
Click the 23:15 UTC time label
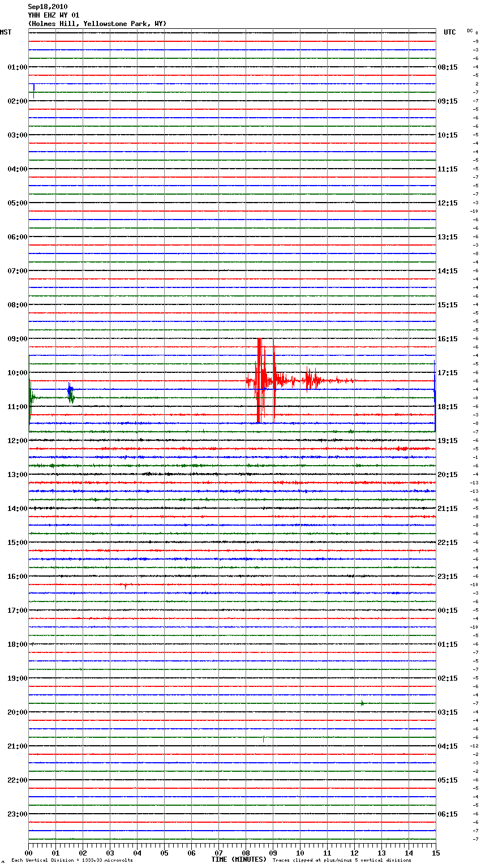click(448, 577)
